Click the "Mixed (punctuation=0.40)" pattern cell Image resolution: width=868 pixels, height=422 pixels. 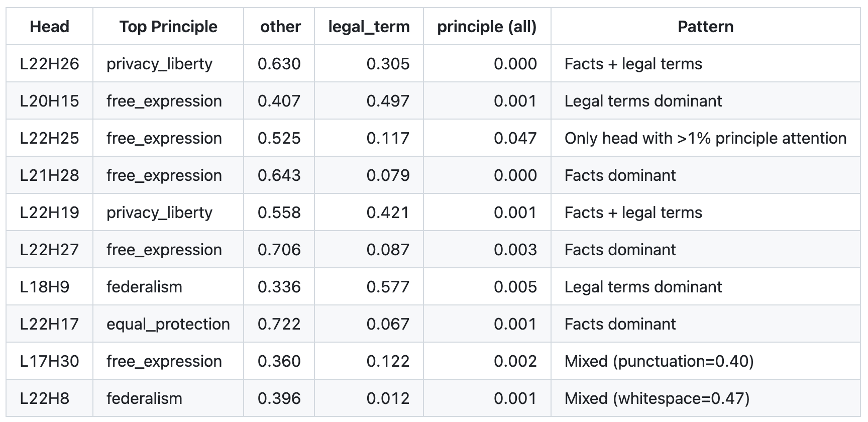pos(659,361)
